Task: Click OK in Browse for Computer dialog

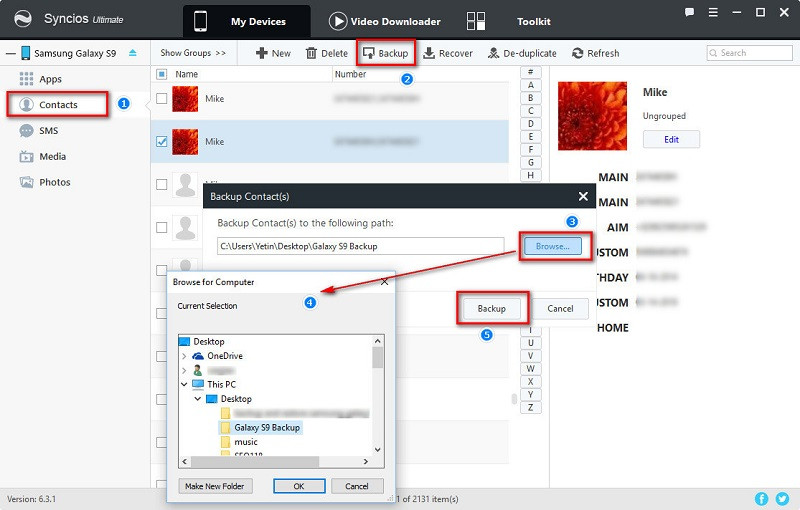Action: pyautogui.click(x=299, y=486)
